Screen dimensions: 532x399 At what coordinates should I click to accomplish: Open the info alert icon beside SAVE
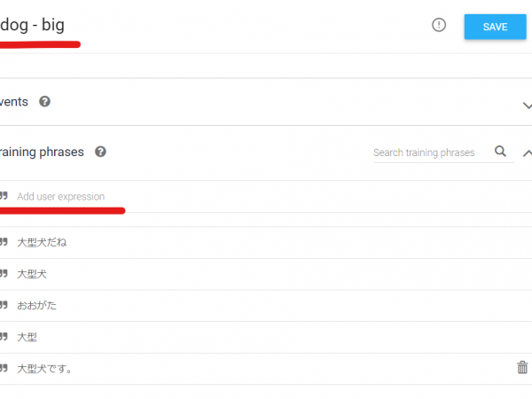click(x=439, y=25)
